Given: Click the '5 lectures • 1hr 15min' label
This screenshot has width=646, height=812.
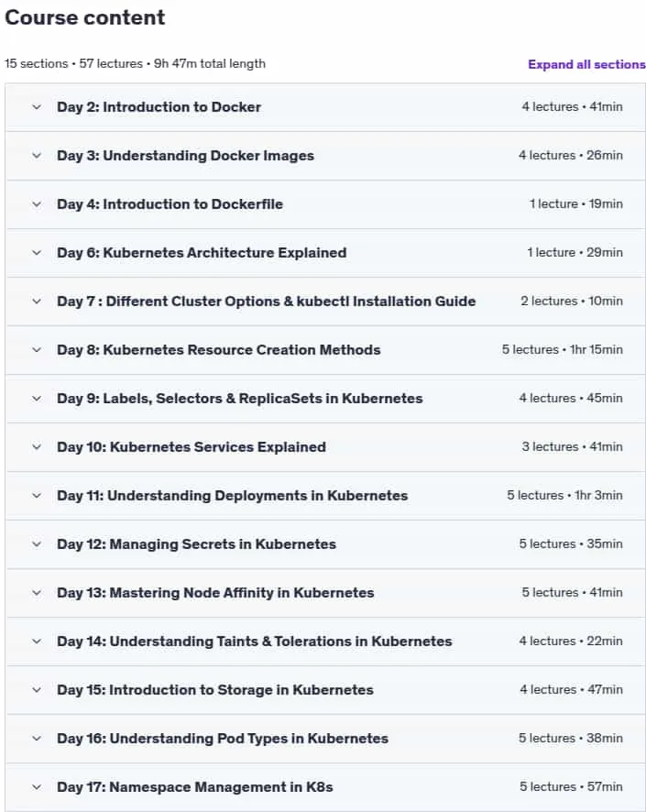Looking at the screenshot, I should 562,349.
